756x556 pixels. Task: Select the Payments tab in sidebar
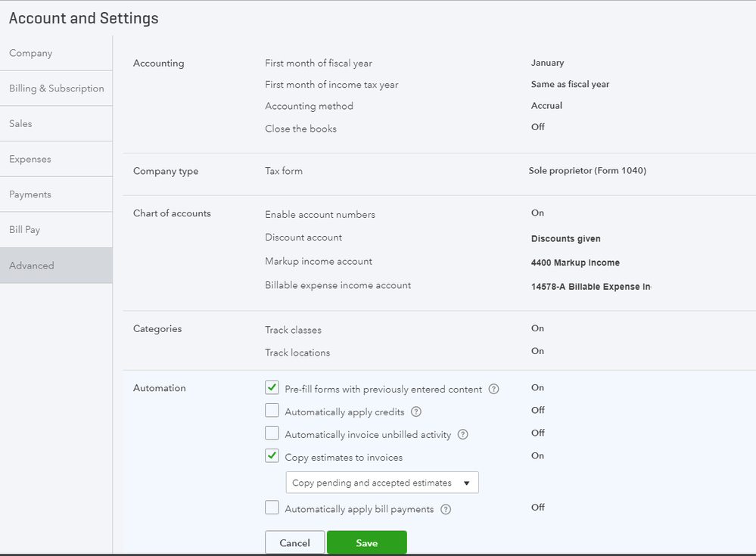click(x=30, y=194)
